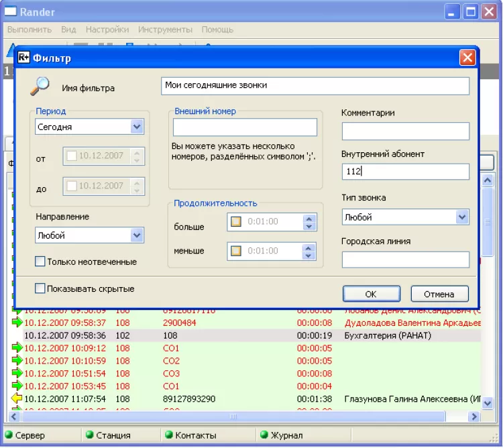Viewport: 503px width, 448px height.
Task: Increase the меньше duration with up arrow
Action: (309, 247)
